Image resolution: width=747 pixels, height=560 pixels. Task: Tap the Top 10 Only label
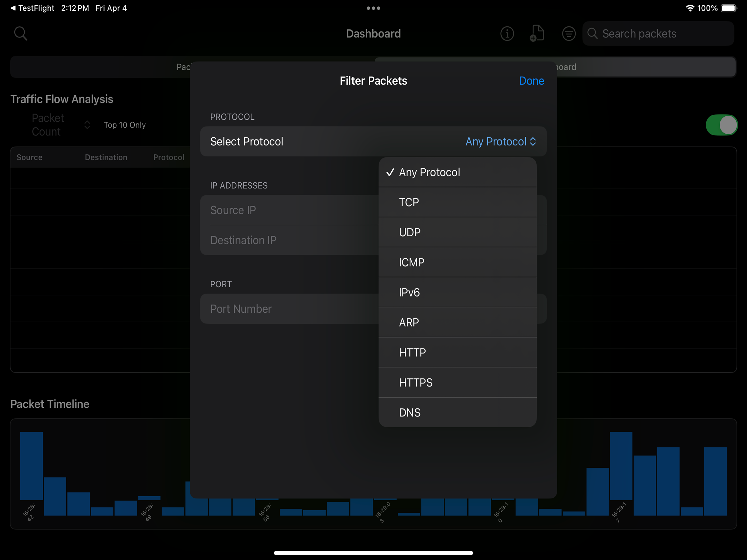(125, 125)
